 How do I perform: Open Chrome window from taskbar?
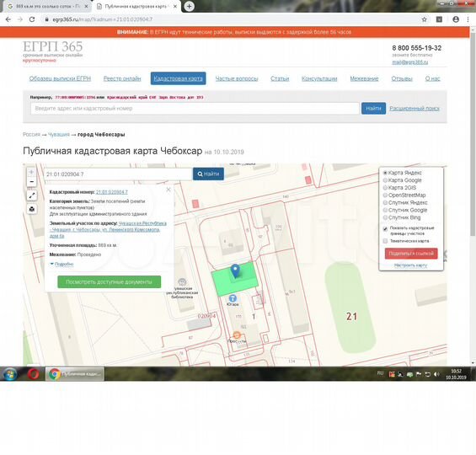point(75,373)
